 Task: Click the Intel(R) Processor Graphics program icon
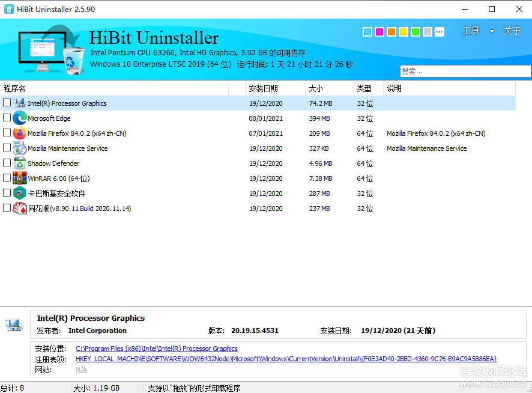click(20, 103)
